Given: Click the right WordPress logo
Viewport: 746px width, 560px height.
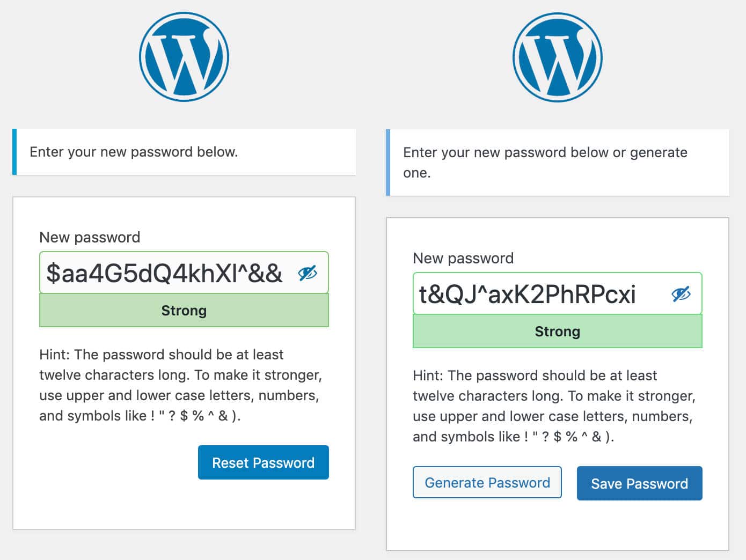Looking at the screenshot, I should pyautogui.click(x=557, y=57).
